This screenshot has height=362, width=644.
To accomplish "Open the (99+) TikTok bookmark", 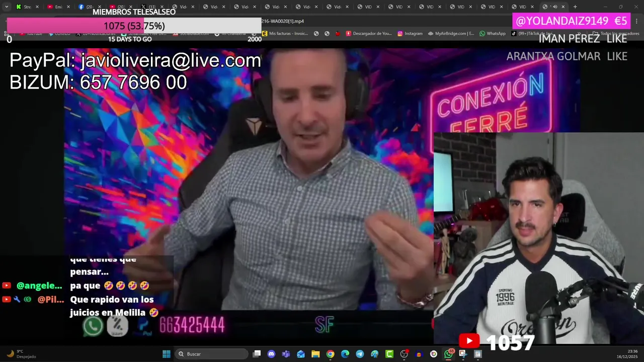I will 532,34.
